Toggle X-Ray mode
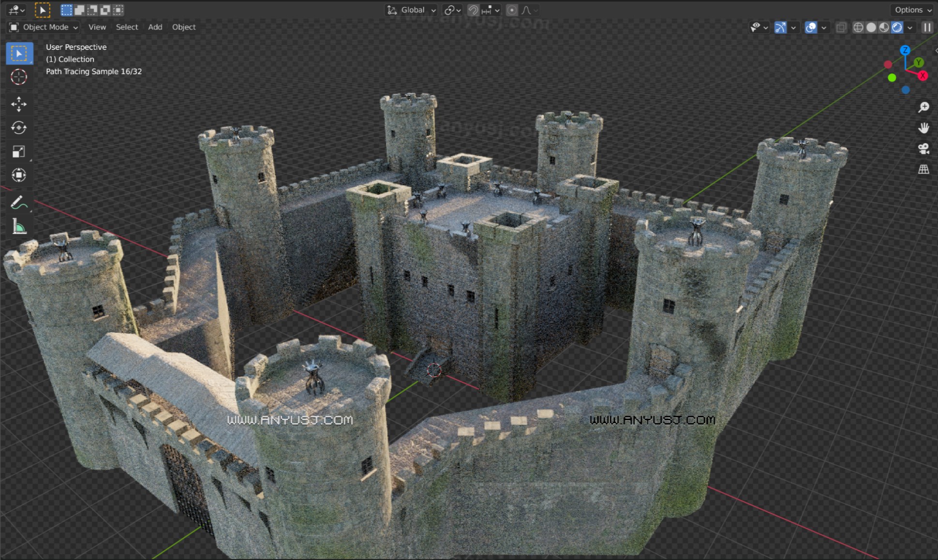Screen dimensions: 938x560 (x=841, y=28)
